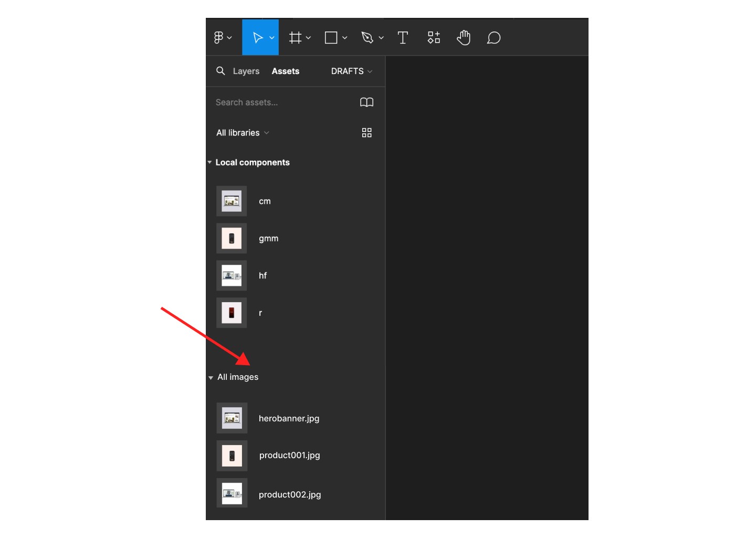Select the cm component thumbnail
This screenshot has width=756, height=538.
(232, 201)
